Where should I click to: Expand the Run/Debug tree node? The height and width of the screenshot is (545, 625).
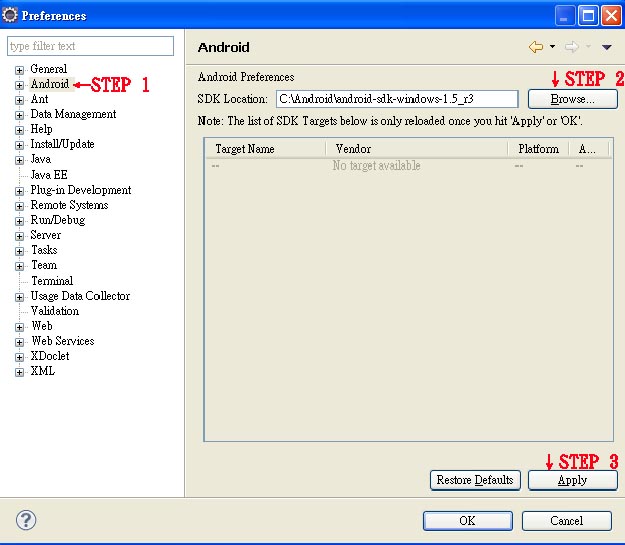point(19,221)
